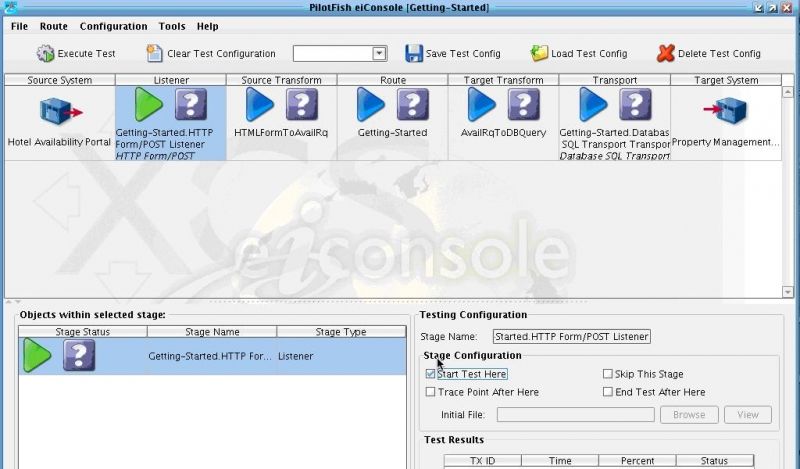Click the question mark icon in Route stage
The width and height of the screenshot is (800, 469).
click(413, 105)
